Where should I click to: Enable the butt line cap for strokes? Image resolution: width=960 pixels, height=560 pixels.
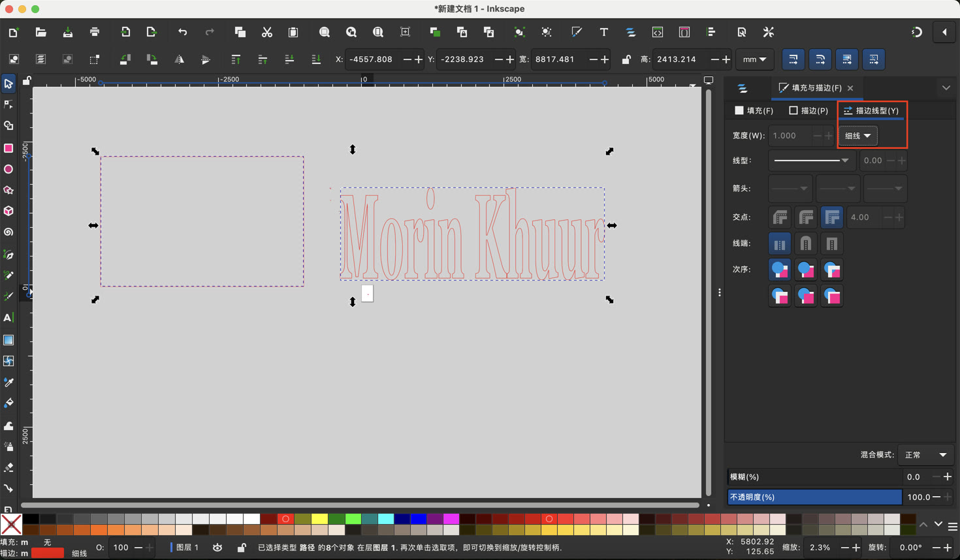click(x=780, y=243)
